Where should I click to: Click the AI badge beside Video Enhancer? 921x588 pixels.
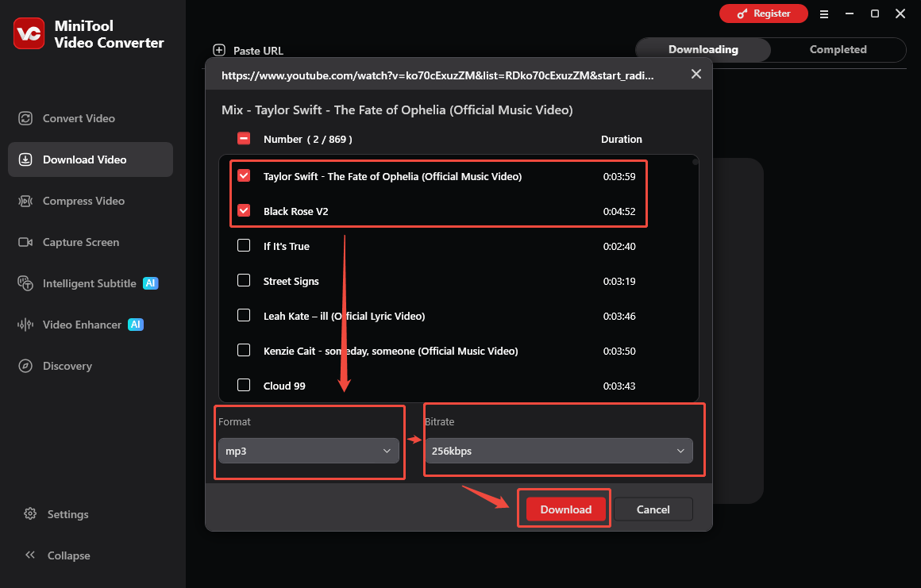click(x=136, y=325)
